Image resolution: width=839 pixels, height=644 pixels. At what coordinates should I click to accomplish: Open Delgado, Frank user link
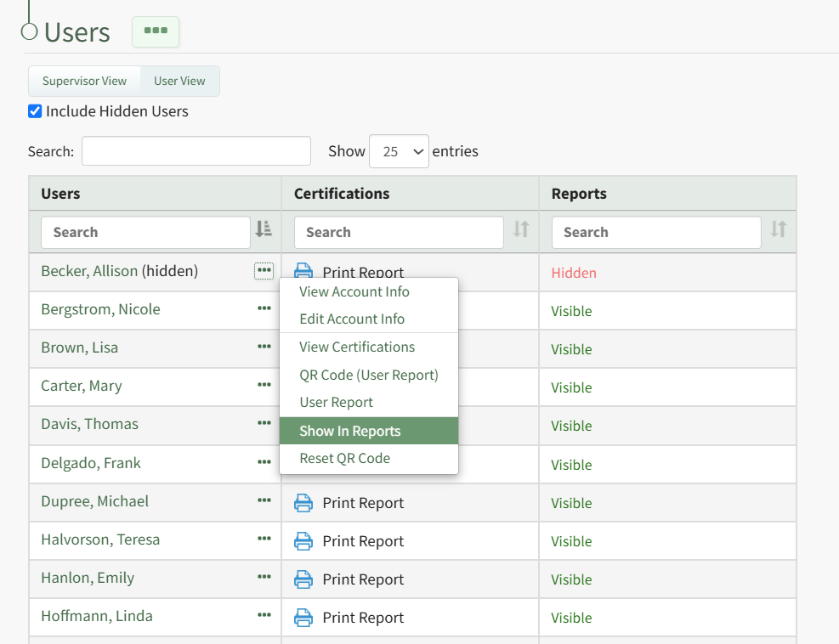[x=91, y=463]
